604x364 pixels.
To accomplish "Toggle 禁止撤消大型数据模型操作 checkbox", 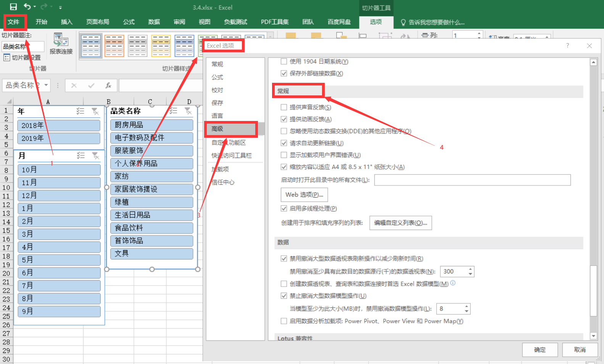I will (x=283, y=296).
